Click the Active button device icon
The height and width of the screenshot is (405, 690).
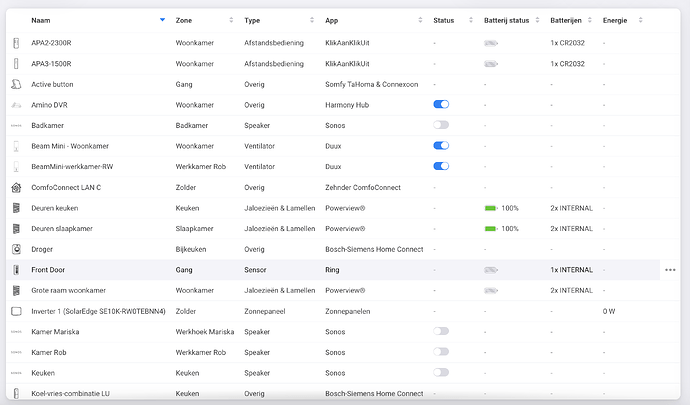[x=16, y=84]
